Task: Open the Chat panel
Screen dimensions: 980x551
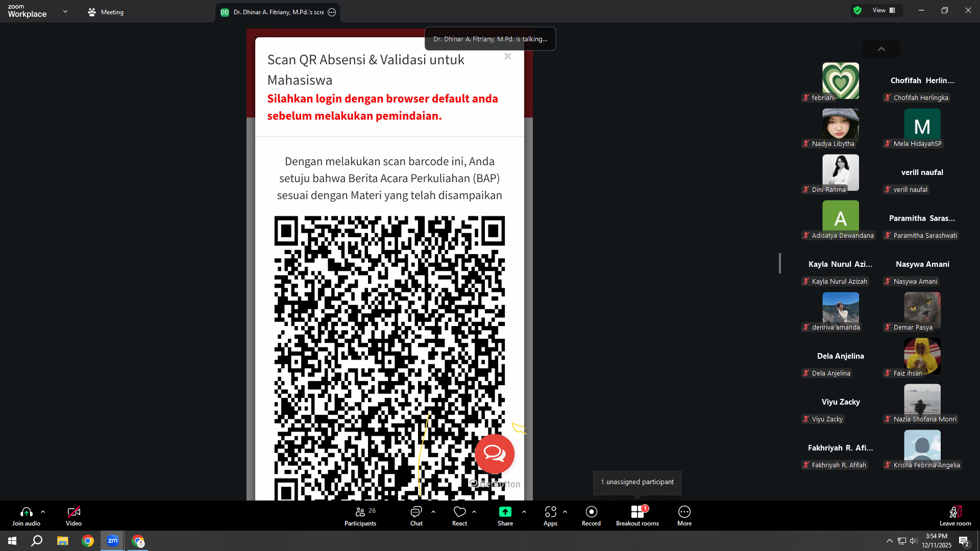Action: [416, 516]
